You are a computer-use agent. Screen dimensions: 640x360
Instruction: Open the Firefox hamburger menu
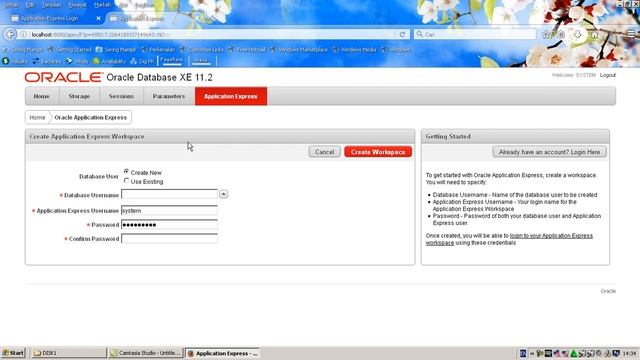click(631, 34)
